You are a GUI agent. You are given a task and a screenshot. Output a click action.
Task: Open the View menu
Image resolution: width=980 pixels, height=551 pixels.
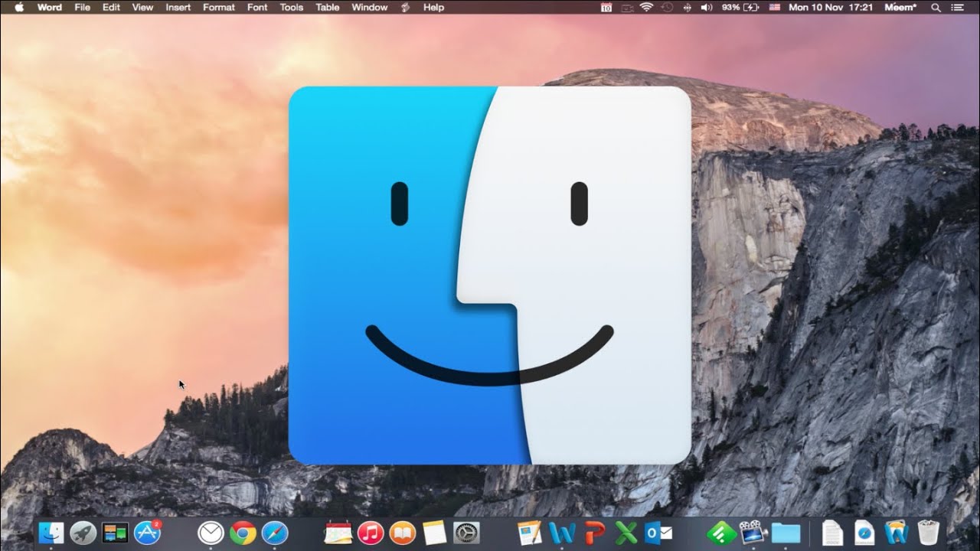(142, 7)
